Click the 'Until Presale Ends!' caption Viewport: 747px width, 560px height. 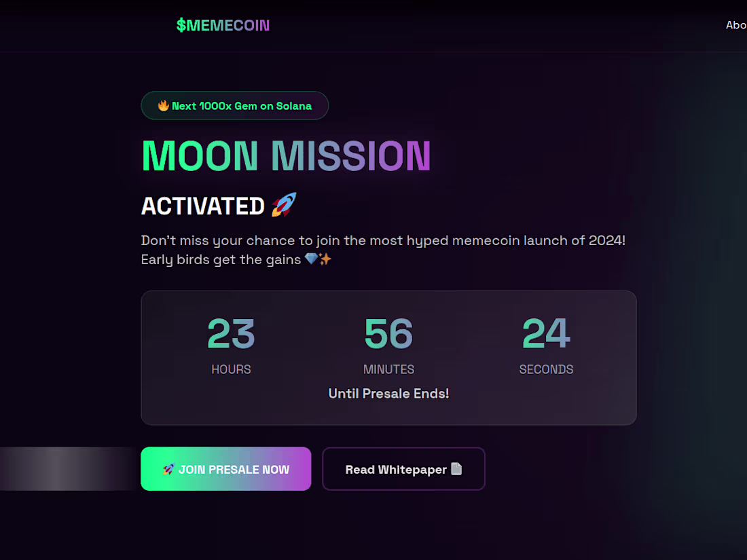pyautogui.click(x=388, y=394)
